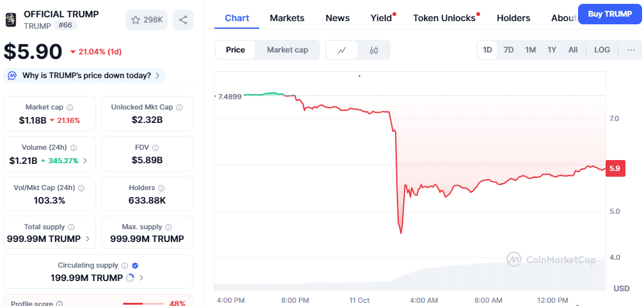This screenshot has height=306, width=644.
Task: Select the 7D time range
Action: (x=508, y=50)
